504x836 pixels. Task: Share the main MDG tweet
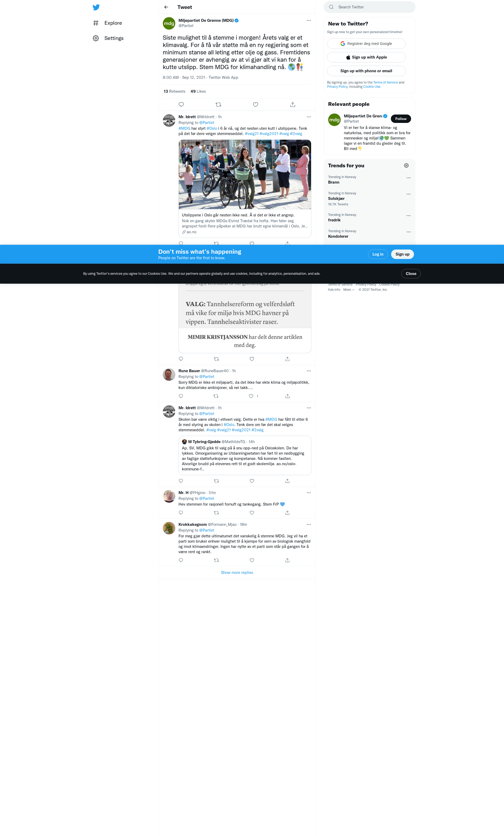[x=292, y=105]
